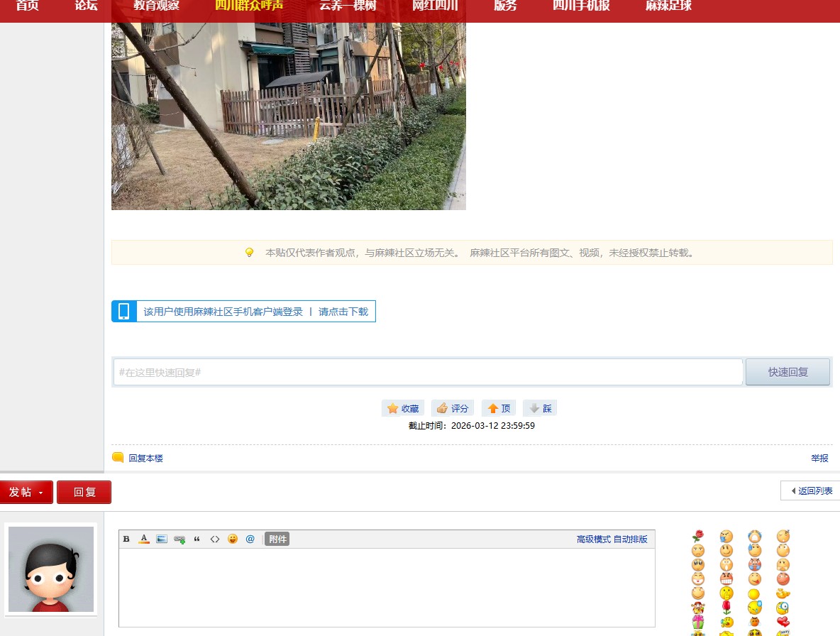The width and height of the screenshot is (840, 636).
Task: Click the red 回复 button
Action: [x=84, y=493]
